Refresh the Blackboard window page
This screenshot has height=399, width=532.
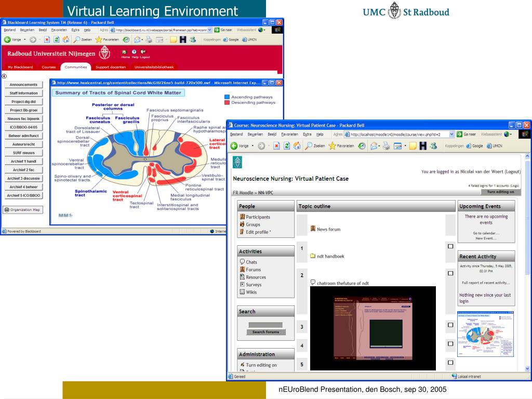[56, 39]
